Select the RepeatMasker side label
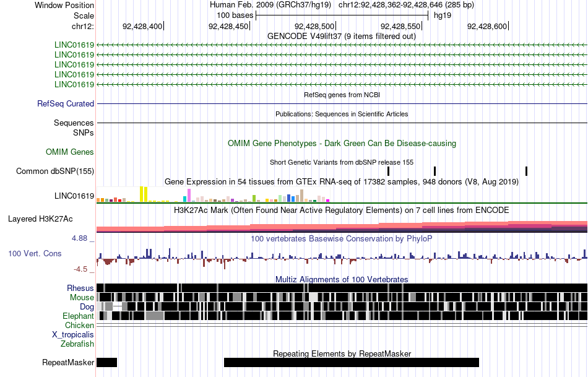588x377 pixels. coord(68,363)
